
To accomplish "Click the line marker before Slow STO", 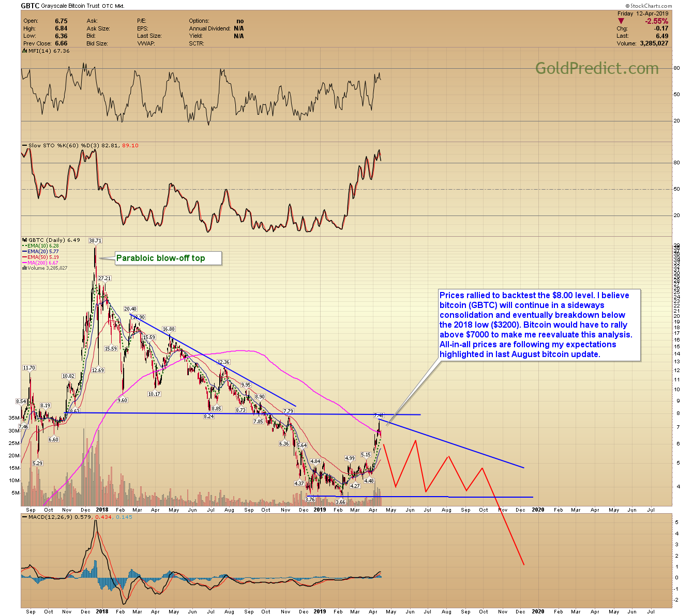I will 24,146.
